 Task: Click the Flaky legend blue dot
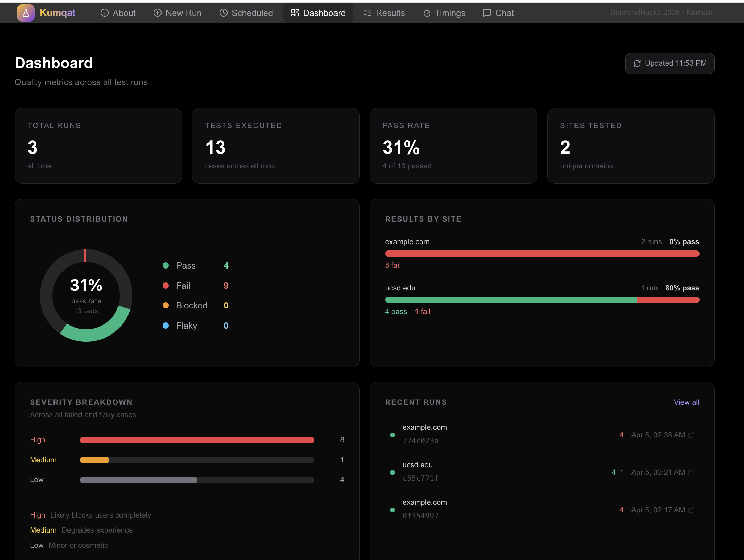click(166, 326)
